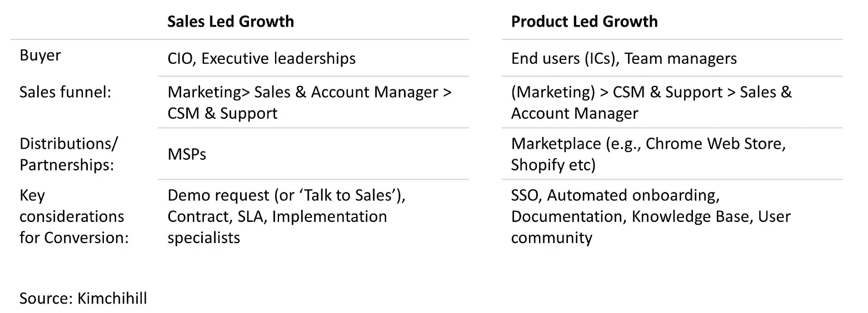Click the Source: Kimchihill caption
Viewport: 868px width, 313px height.
point(83,299)
